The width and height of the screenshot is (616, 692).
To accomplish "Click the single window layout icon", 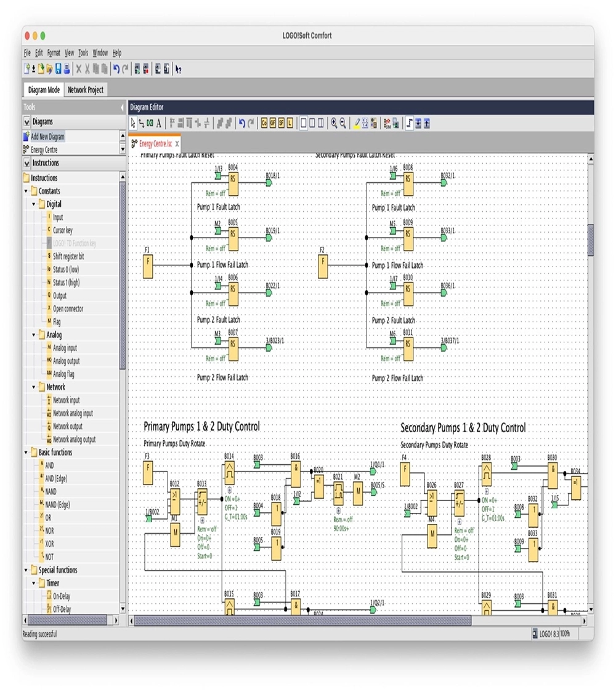I will [303, 124].
